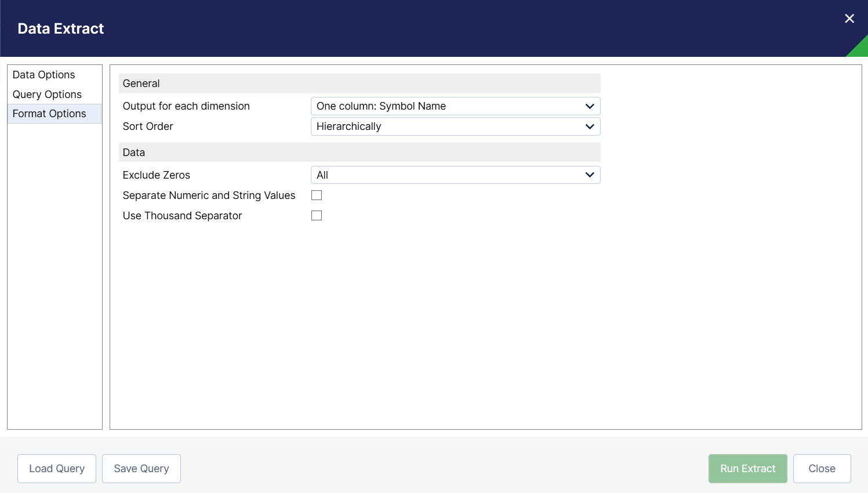The height and width of the screenshot is (493, 868).
Task: Click the General section header
Action: [359, 84]
